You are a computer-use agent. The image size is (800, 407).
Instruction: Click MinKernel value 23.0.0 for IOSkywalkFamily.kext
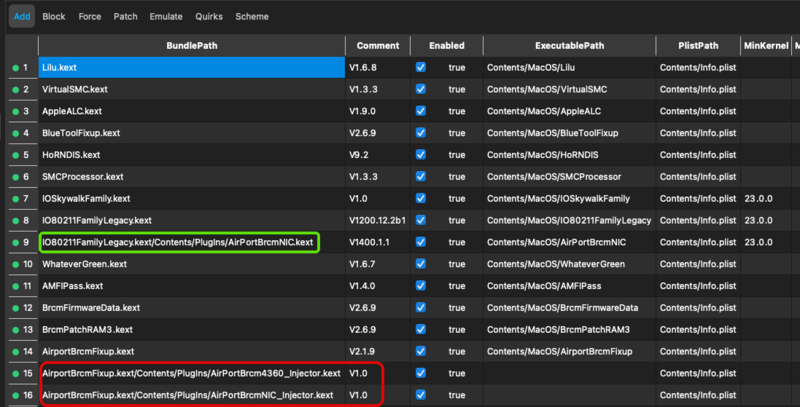(766, 198)
